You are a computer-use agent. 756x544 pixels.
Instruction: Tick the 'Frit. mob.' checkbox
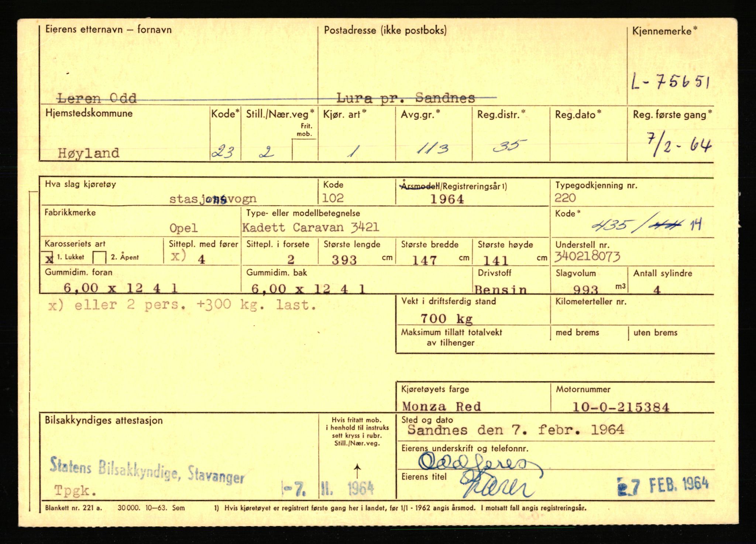305,149
